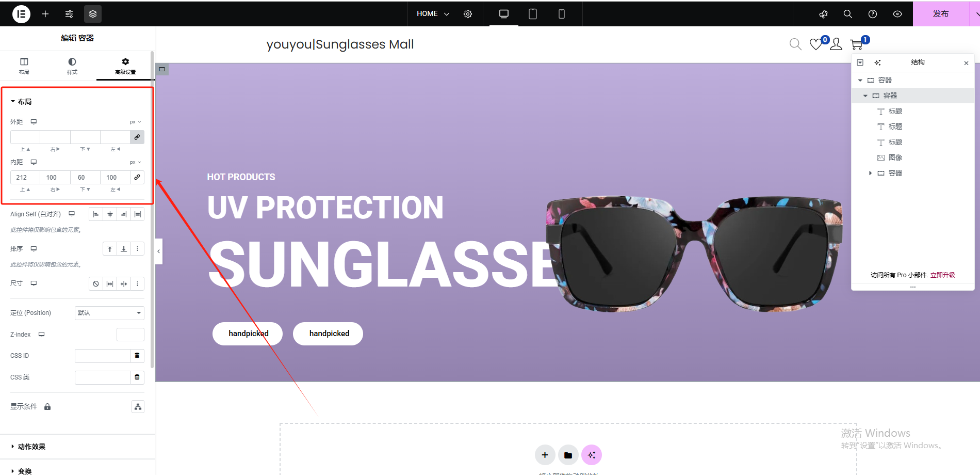Click the Elementor logo icon
This screenshot has height=475, width=980.
pos(21,14)
